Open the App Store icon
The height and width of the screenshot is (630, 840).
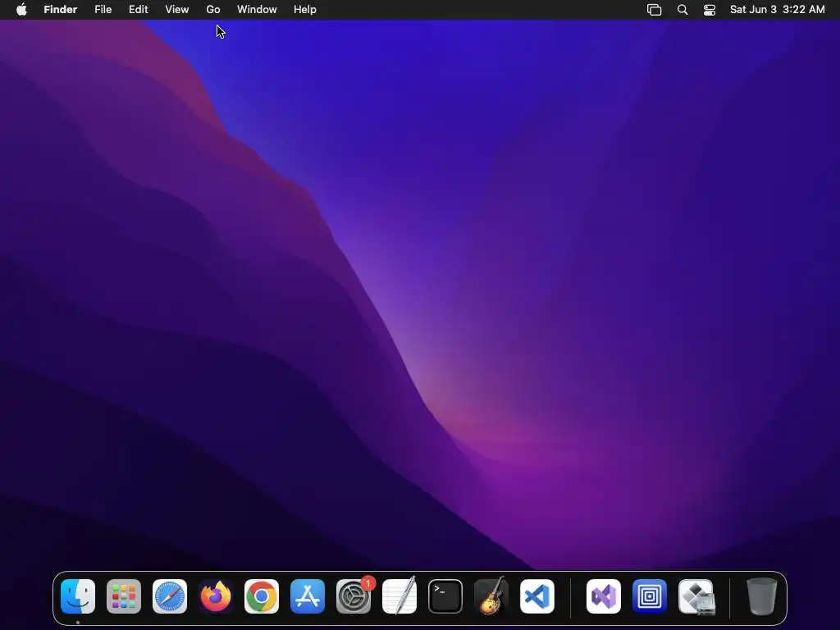tap(308, 596)
